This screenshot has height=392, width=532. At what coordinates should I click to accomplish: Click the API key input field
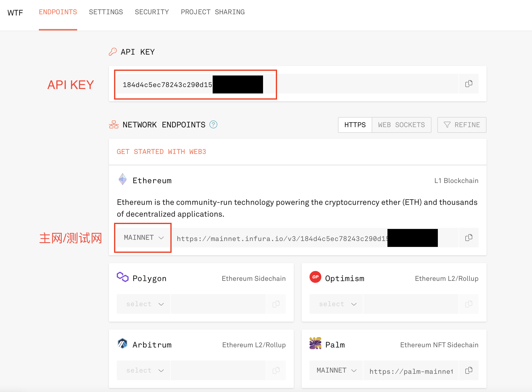click(270, 84)
